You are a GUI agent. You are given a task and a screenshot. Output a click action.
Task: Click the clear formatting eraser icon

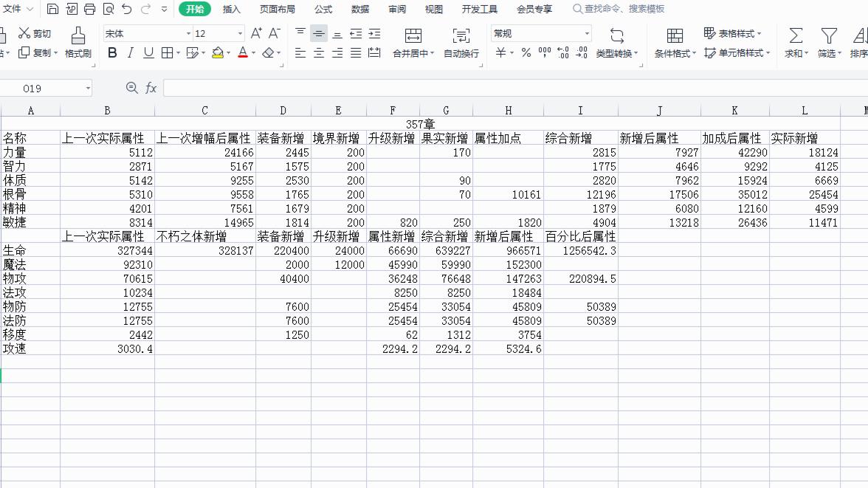click(x=269, y=52)
